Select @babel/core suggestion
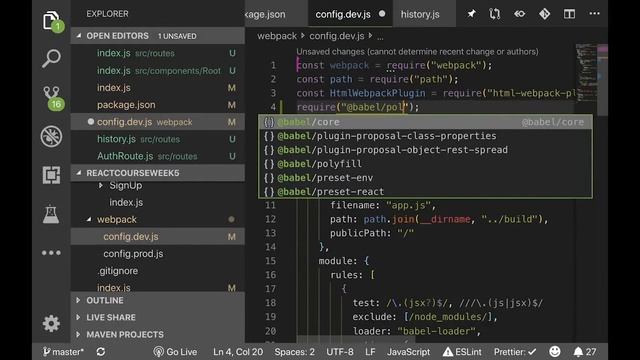Screen dimensions: 640x360 425,122
